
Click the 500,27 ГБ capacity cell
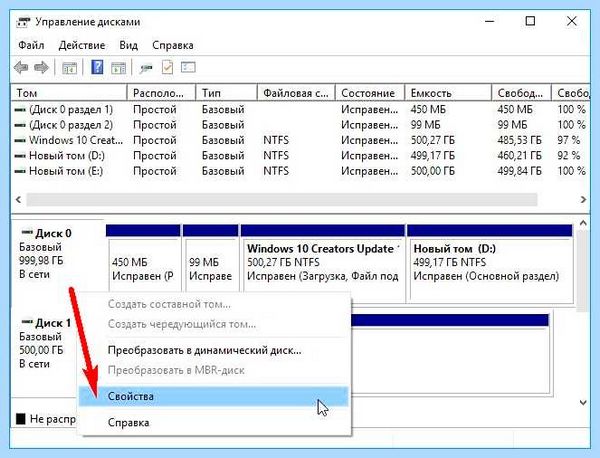[x=433, y=140]
